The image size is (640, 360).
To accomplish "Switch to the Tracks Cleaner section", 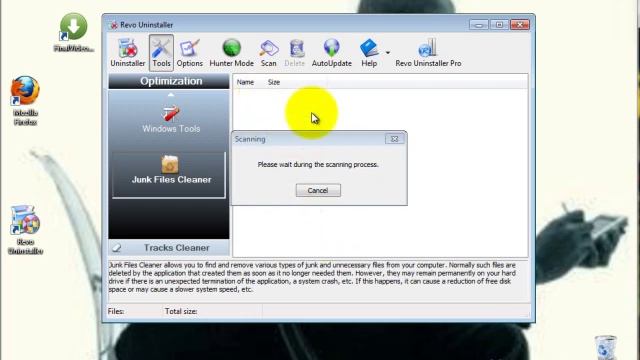I will [x=169, y=248].
